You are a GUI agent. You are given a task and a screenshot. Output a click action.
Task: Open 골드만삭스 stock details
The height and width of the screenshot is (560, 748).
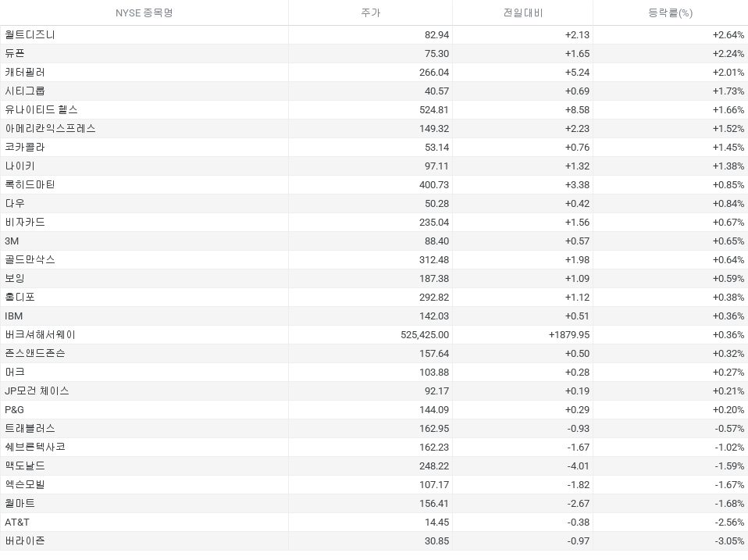30,260
